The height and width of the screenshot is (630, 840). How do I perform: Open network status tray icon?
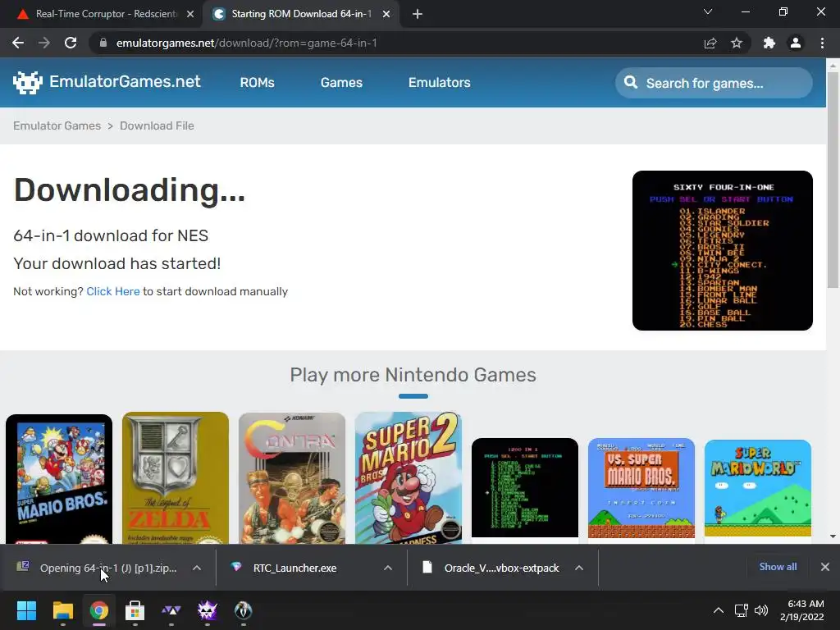coord(742,610)
